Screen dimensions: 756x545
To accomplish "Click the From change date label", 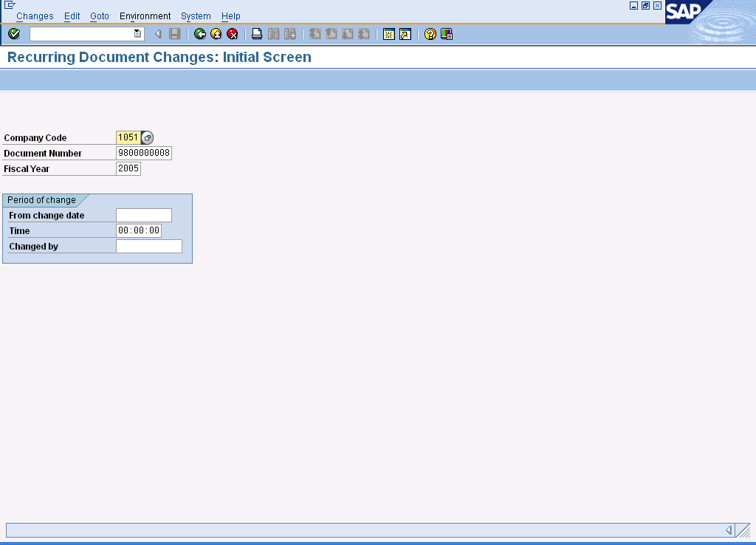I will click(47, 216).
